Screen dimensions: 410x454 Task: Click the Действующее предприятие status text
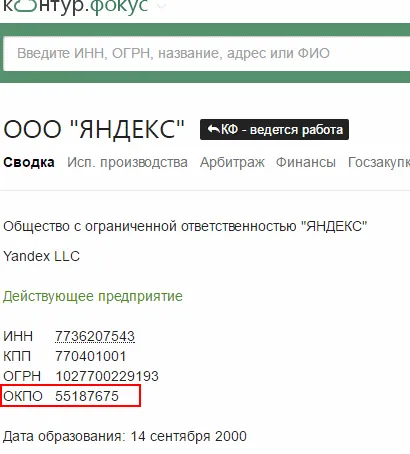coord(93,296)
